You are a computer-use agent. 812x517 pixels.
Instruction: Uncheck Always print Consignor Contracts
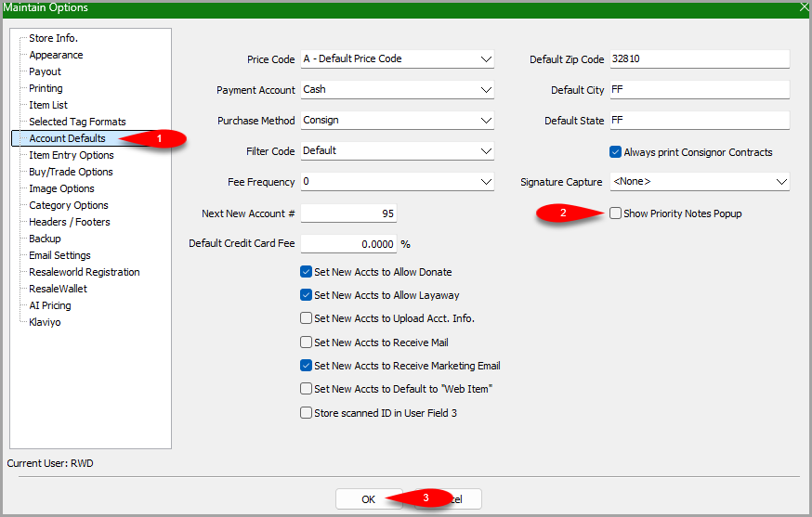click(x=615, y=152)
